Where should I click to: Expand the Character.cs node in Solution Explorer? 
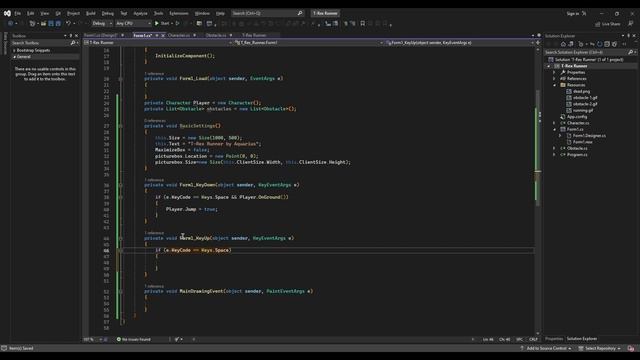(554, 123)
